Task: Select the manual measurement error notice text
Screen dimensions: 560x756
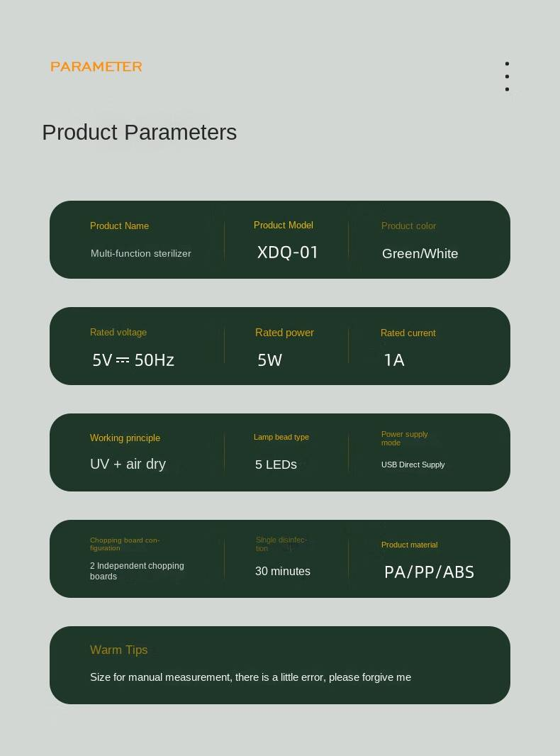Action: click(250, 677)
